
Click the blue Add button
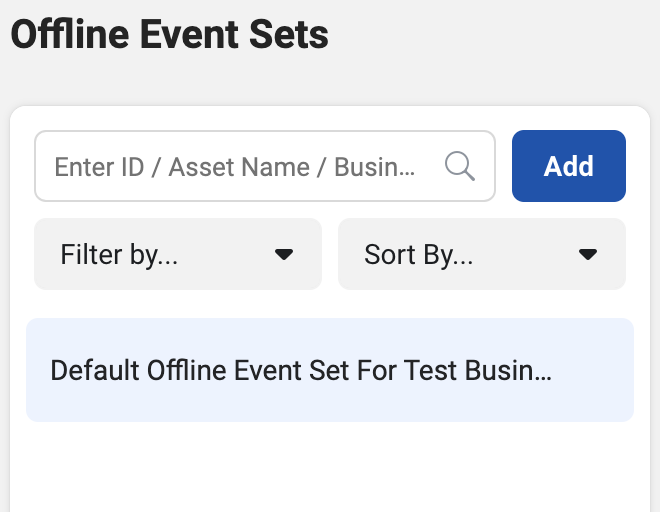pyautogui.click(x=569, y=166)
